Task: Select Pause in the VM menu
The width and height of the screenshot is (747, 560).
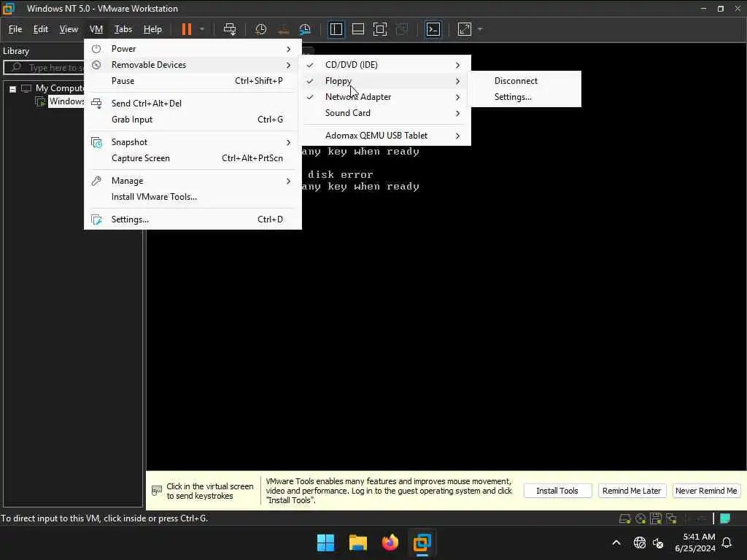Action: 193,81
